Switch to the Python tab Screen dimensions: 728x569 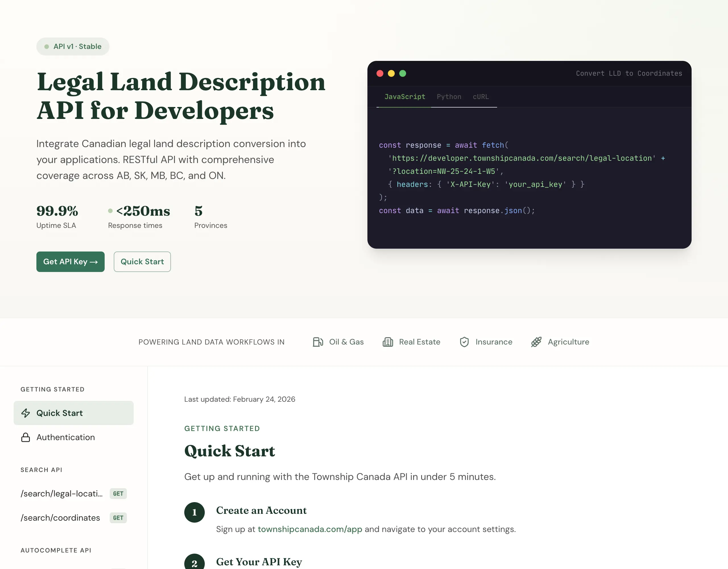coord(449,97)
